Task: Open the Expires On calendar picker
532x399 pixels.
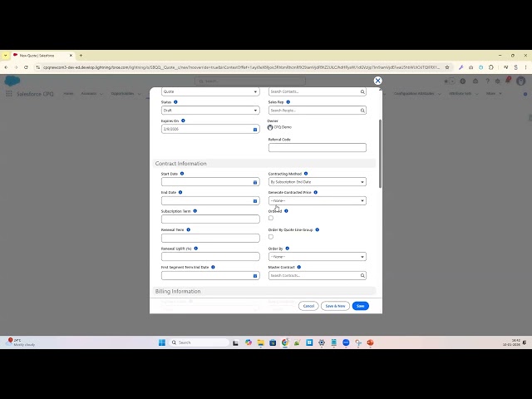Action: [255, 130]
